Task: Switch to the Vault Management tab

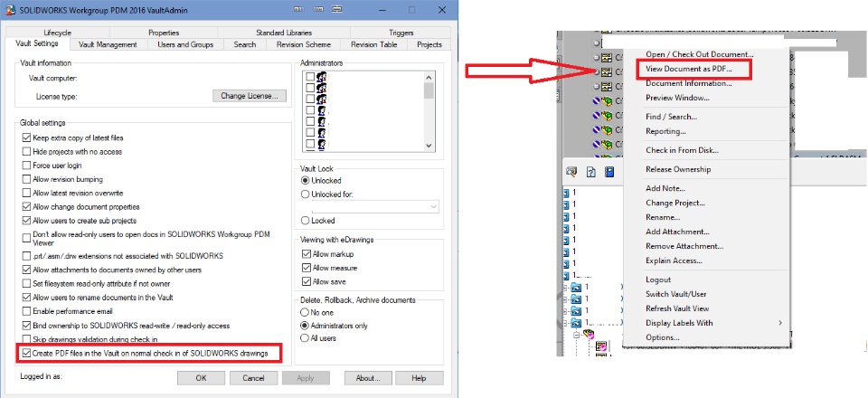Action: pos(108,45)
